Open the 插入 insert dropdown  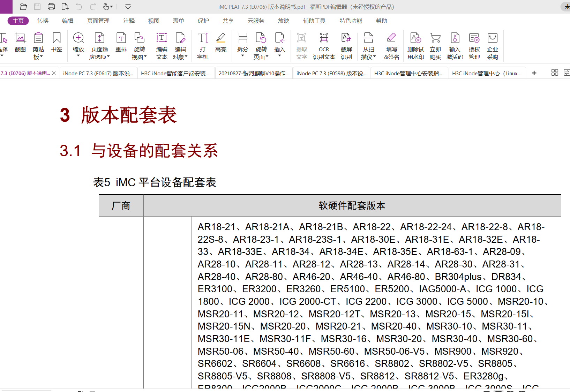point(280,45)
